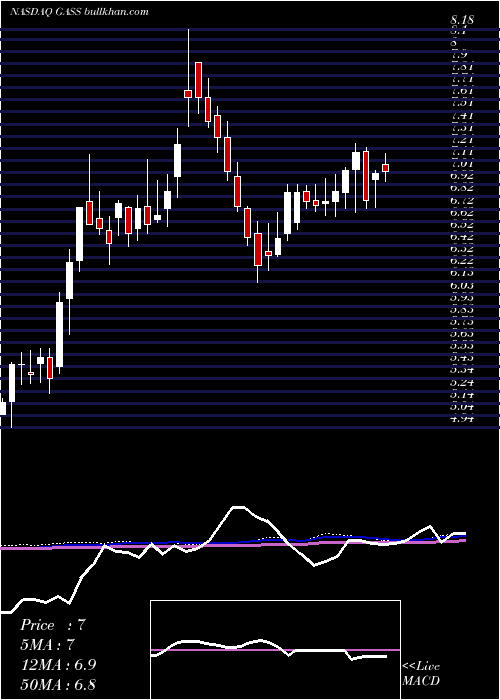Select the 6.03 price axis label
Screen dimensions: 500x700
[462, 285]
